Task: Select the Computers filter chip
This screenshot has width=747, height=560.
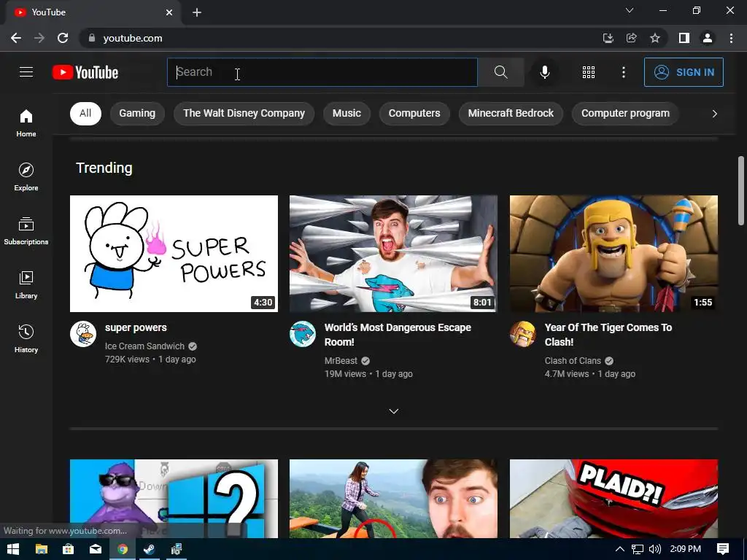Action: [414, 113]
